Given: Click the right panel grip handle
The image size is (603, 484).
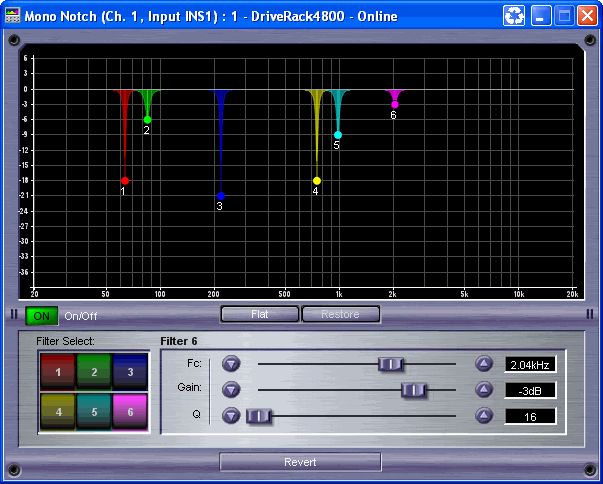Looking at the screenshot, I should tap(590, 314).
